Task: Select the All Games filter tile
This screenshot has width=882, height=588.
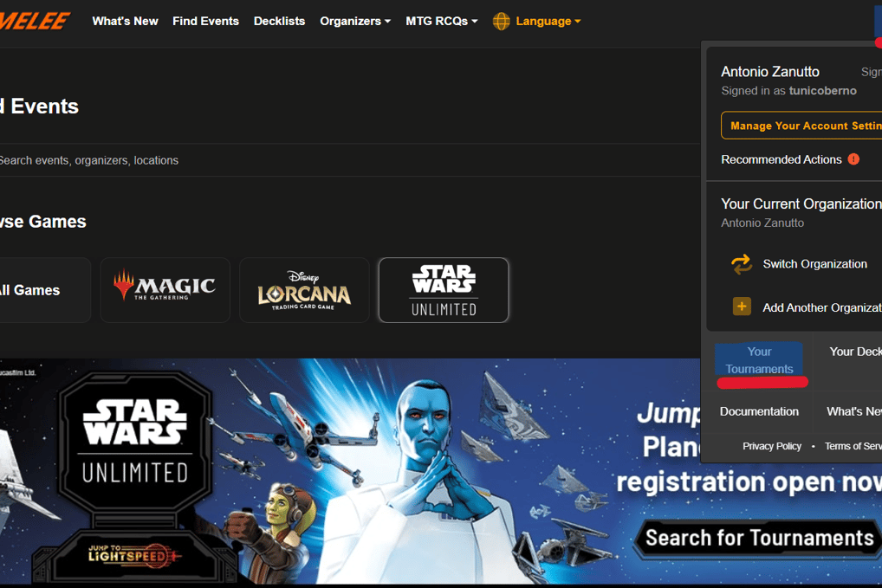Action: tap(45, 290)
